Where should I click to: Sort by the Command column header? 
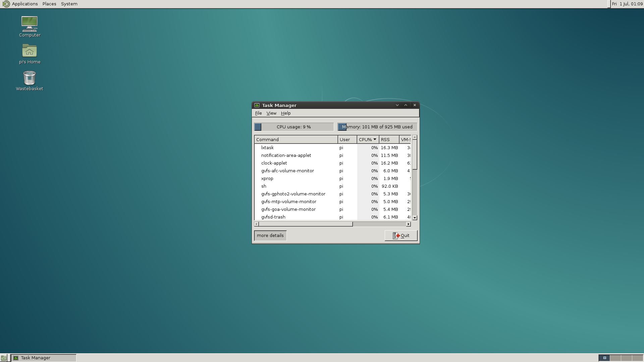296,139
